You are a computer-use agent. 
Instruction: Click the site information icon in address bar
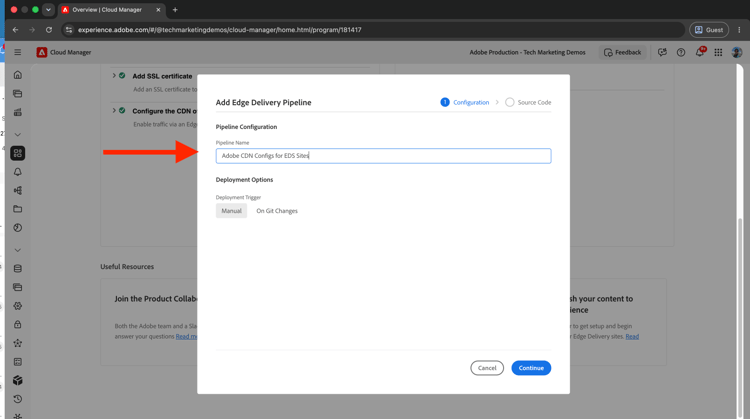tap(69, 30)
